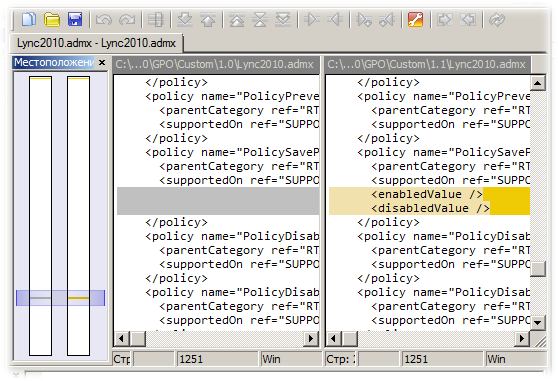
Task: Click the right pane Стр: line status
Action: point(341,359)
